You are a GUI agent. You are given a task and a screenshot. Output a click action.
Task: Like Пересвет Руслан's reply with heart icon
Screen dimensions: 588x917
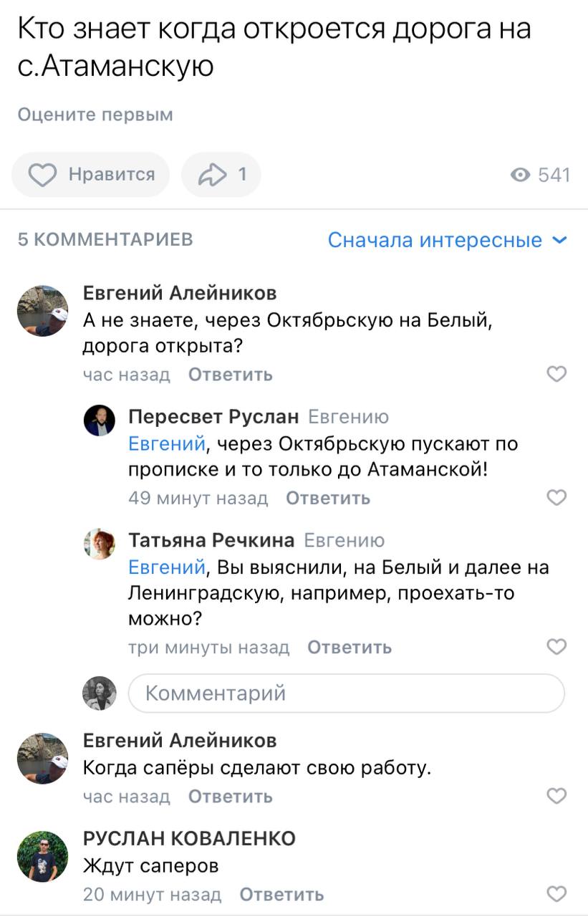[556, 497]
